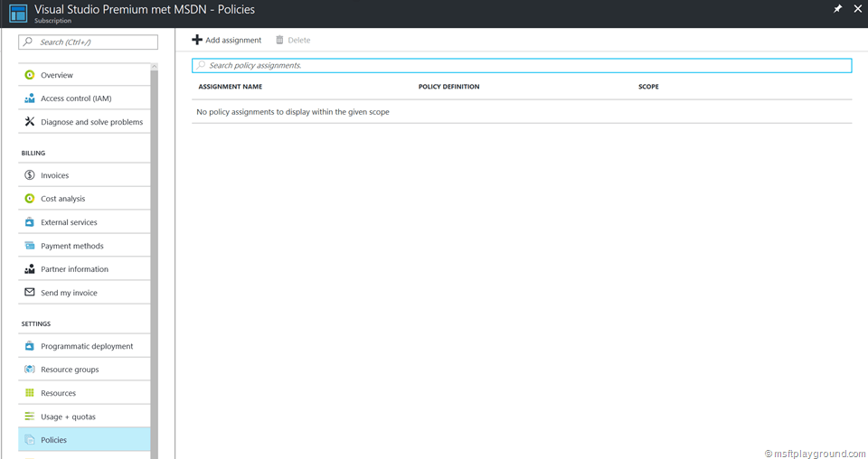
Task: Select the highlighted Policies item
Action: coord(84,440)
